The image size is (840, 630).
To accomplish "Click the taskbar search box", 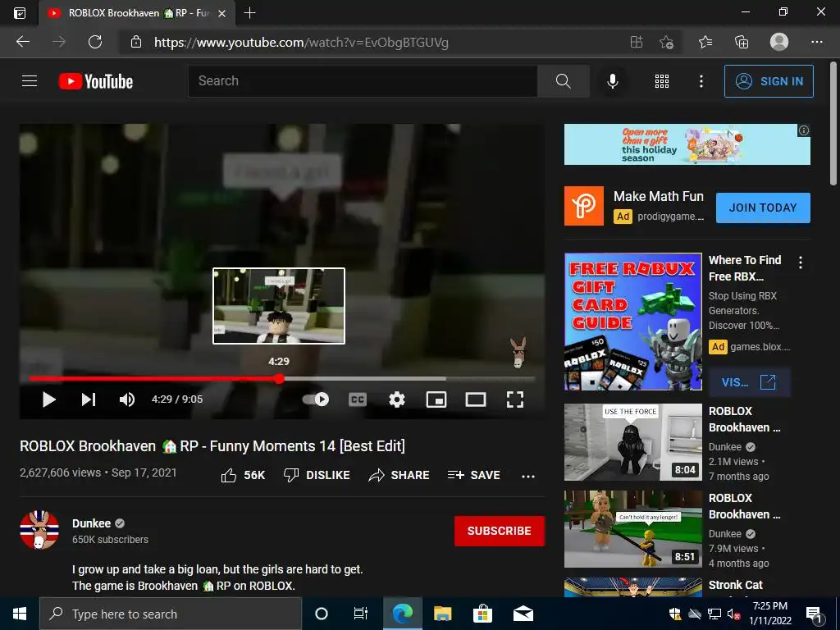I will pos(171,614).
